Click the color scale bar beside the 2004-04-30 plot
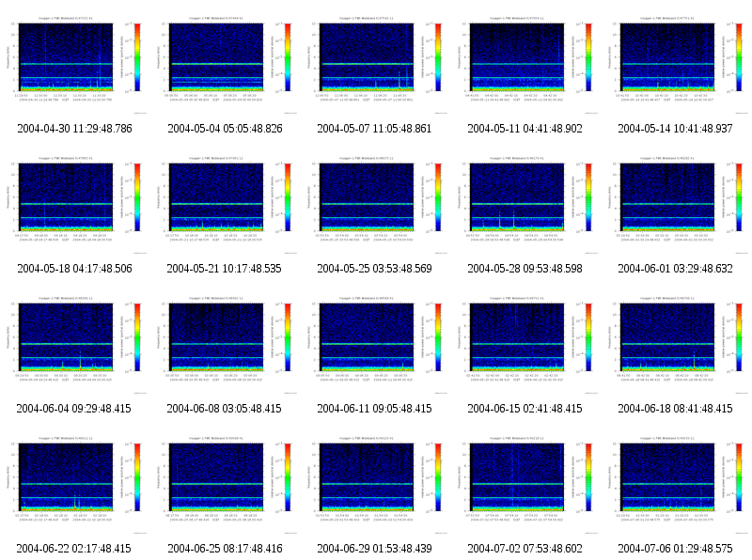 137,57
